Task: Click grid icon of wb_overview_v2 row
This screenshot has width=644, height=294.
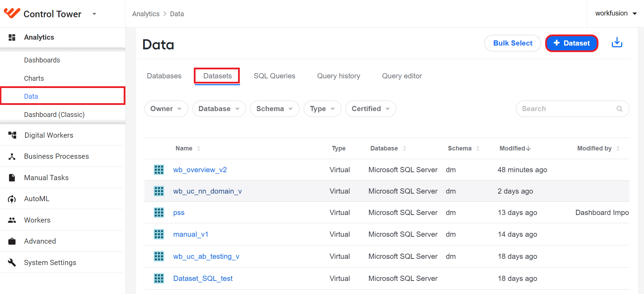Action: point(159,170)
